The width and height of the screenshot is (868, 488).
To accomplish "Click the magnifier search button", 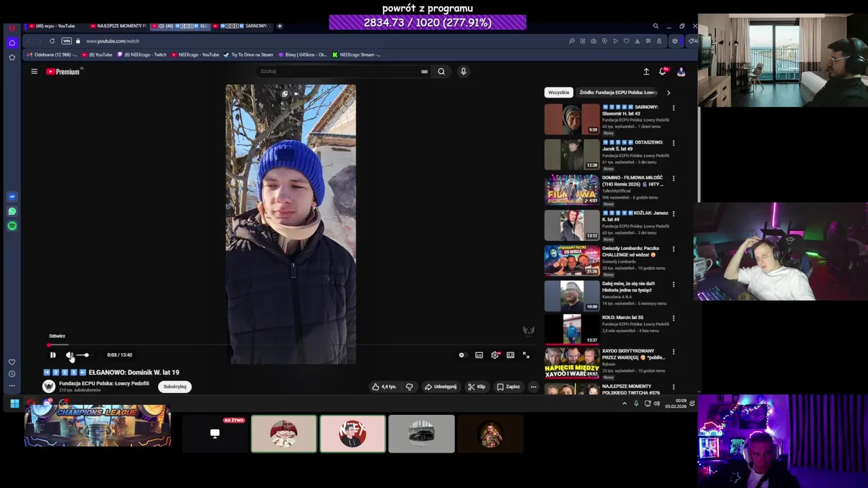I will pyautogui.click(x=441, y=71).
